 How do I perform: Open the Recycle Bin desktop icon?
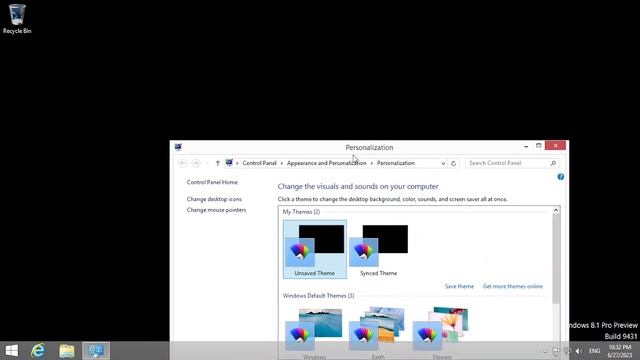[x=17, y=19]
